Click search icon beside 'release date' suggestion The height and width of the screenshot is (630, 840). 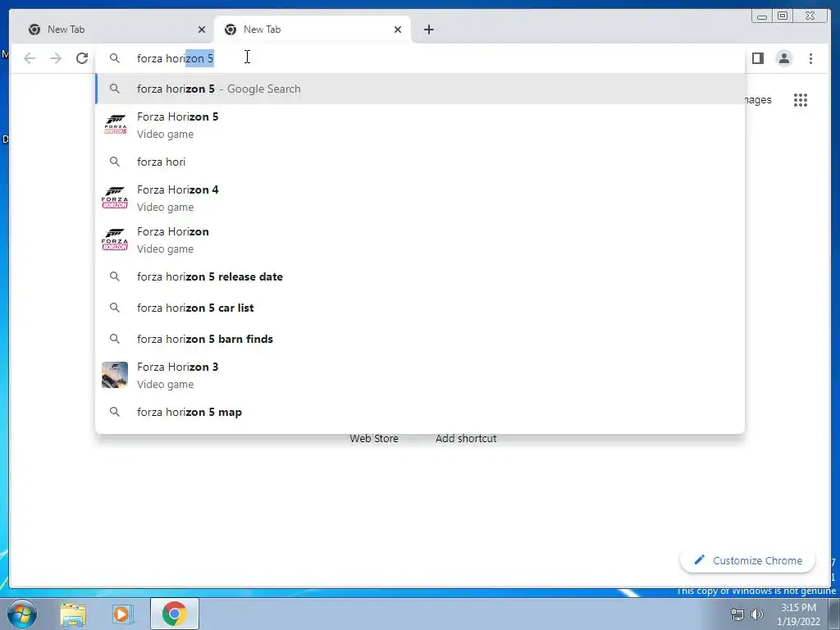point(115,276)
